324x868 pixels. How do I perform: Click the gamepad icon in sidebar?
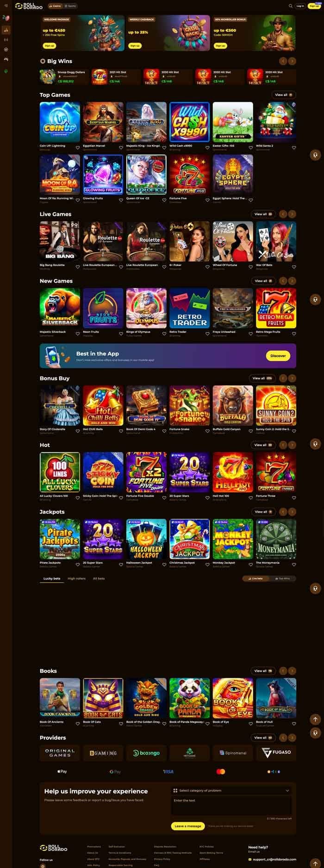6,59
